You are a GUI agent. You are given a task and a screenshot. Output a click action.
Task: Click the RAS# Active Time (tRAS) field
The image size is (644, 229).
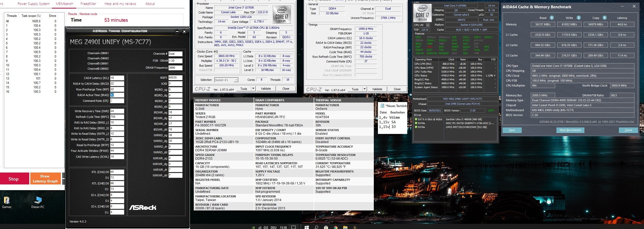coord(117,95)
